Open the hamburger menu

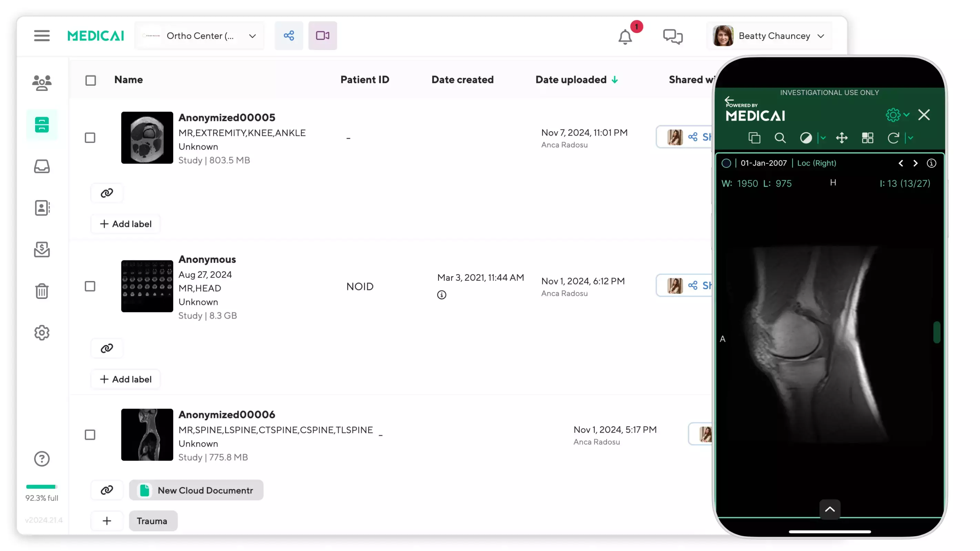click(x=42, y=36)
